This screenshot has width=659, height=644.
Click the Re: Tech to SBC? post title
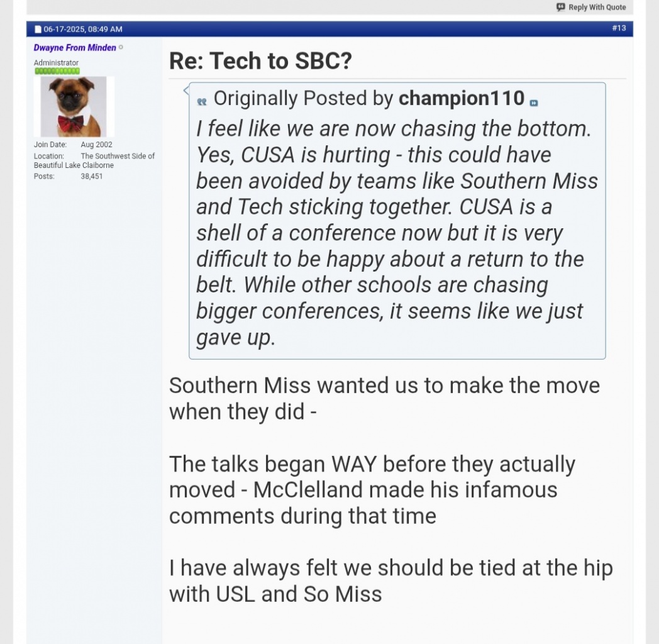(260, 61)
